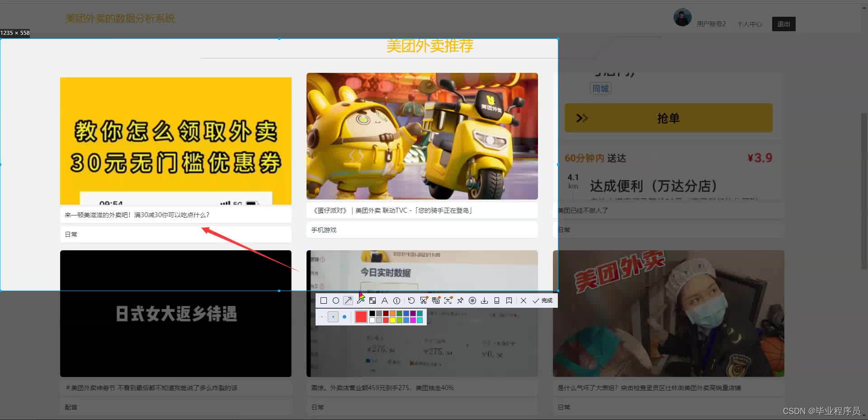Click 完成 to finish the screenshot
Image resolution: width=868 pixels, height=420 pixels.
pyautogui.click(x=542, y=301)
